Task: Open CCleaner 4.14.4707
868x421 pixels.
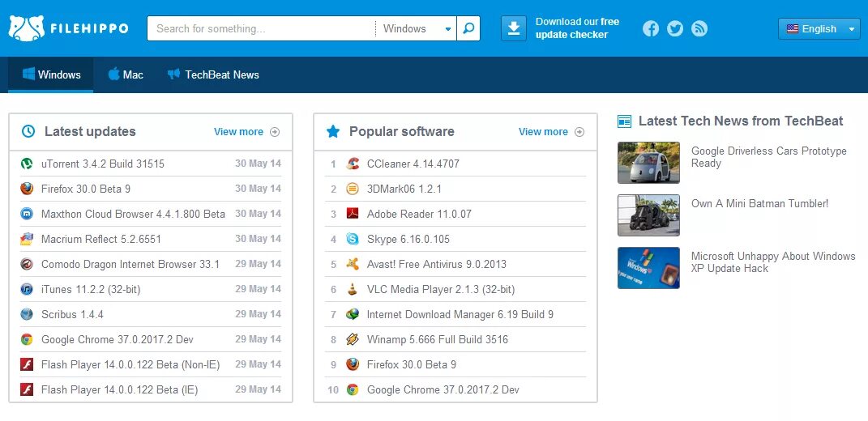Action: (413, 164)
